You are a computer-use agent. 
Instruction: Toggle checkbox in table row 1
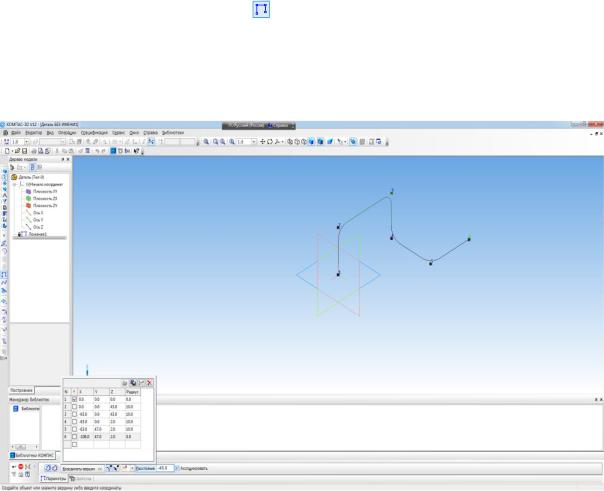74,399
